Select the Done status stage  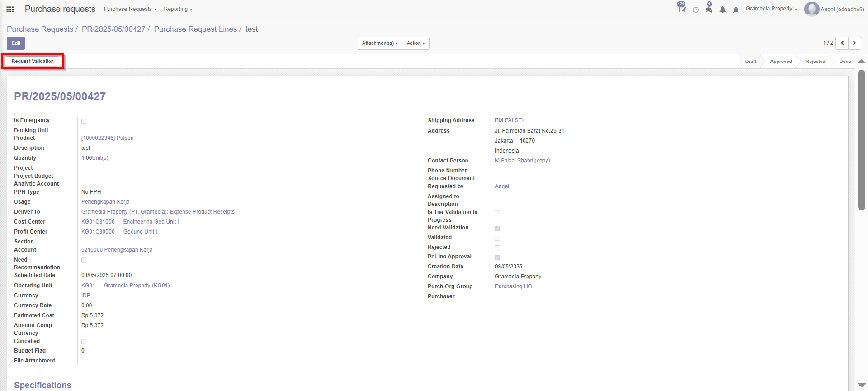[x=845, y=62]
